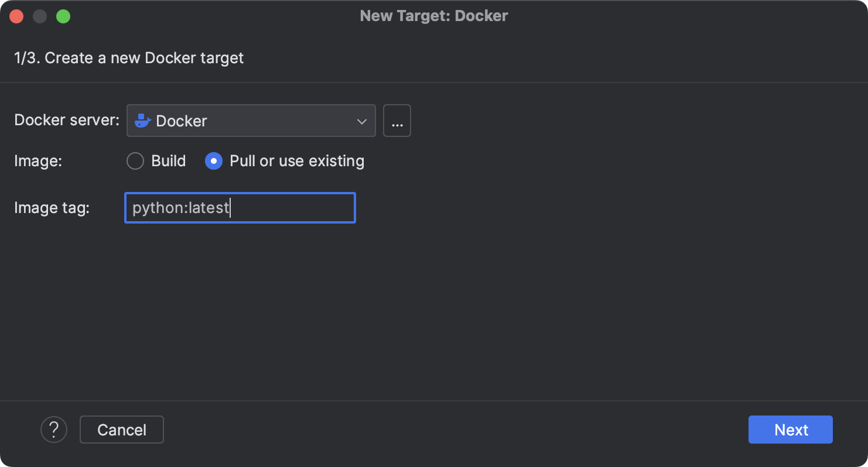
Task: Select the Build radio button
Action: tap(135, 161)
